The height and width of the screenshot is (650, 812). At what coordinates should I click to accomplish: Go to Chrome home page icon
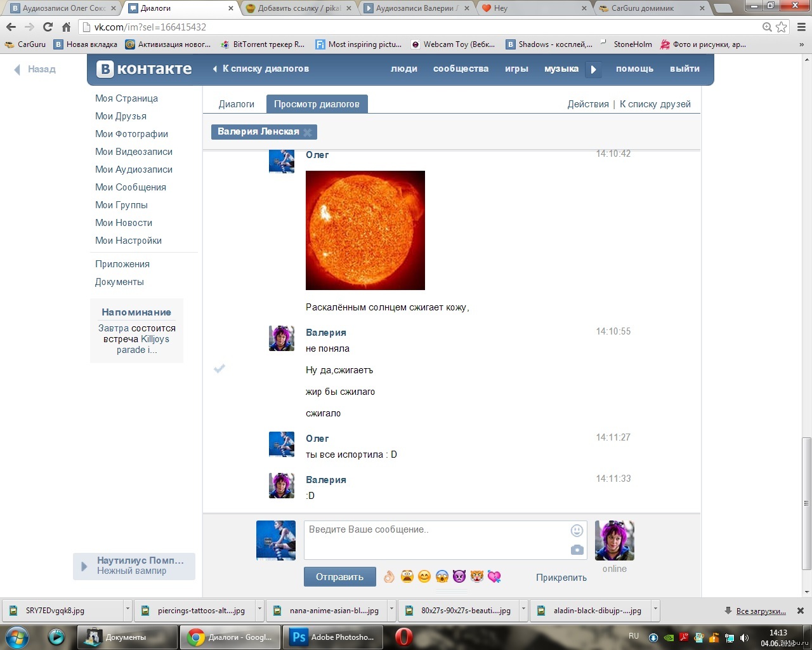tap(66, 27)
